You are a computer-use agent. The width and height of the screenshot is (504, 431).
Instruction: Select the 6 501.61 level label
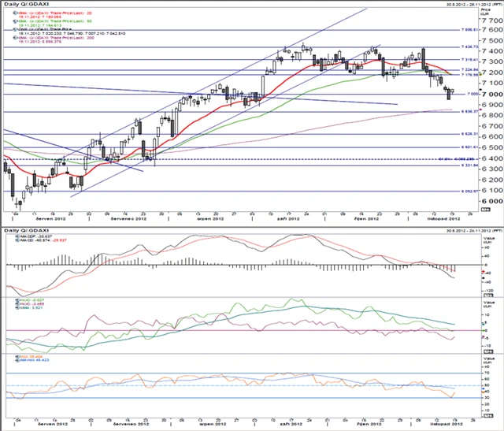pos(469,147)
